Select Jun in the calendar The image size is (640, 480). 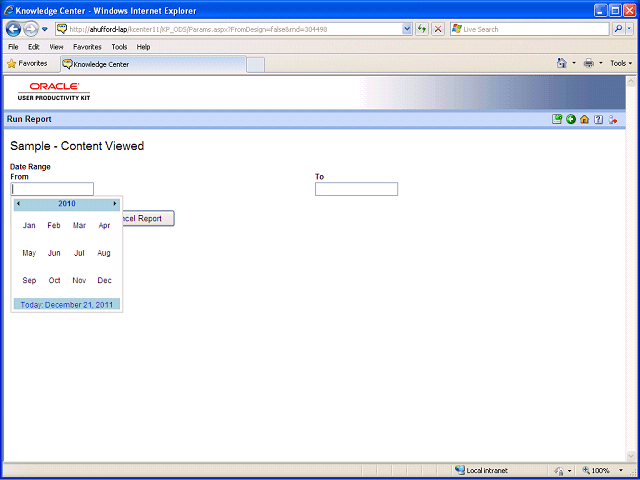tap(54, 253)
